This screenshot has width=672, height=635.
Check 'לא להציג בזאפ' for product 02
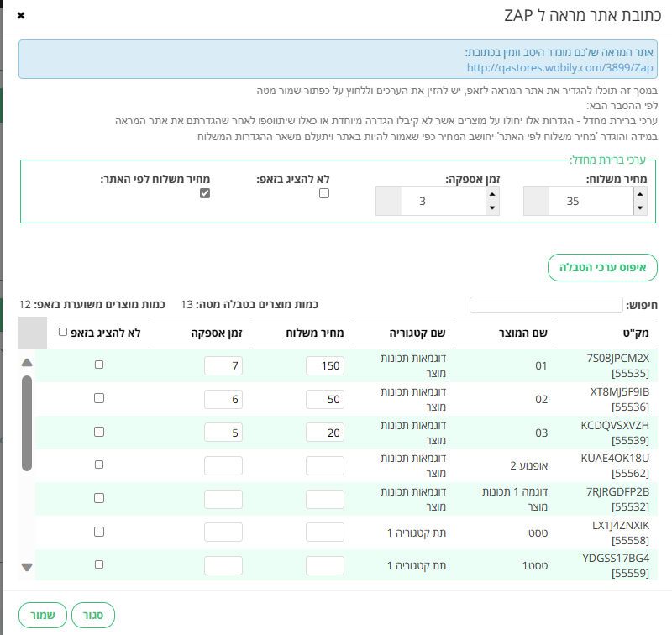[99, 398]
